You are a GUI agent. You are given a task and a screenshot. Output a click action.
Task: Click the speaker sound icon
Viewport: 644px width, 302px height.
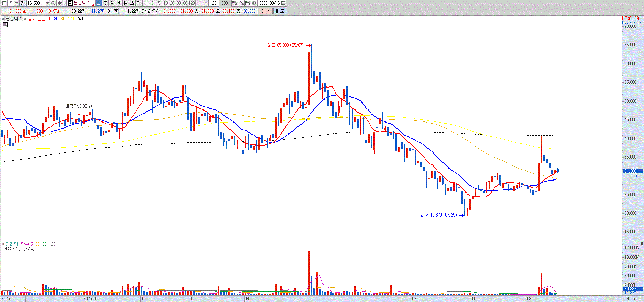(60, 3)
